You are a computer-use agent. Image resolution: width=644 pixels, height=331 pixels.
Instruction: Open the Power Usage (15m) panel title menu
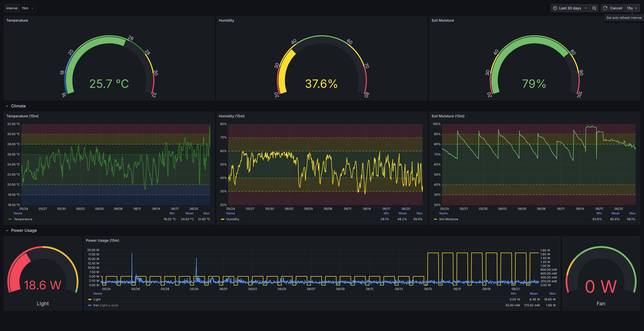(102, 241)
